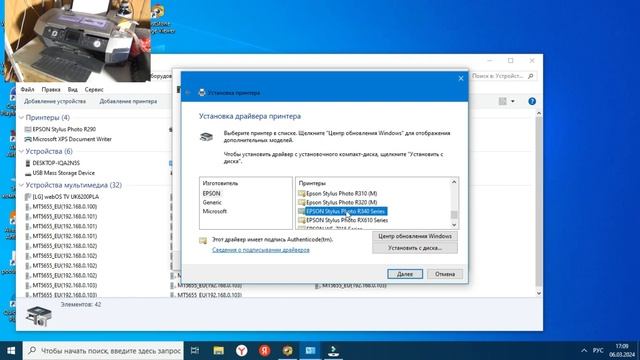Open Task View from the taskbar
This screenshot has height=360, width=640.
pos(195,351)
